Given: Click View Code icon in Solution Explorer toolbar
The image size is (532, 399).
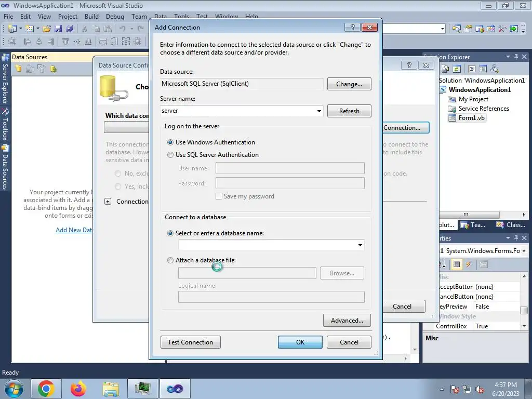Looking at the screenshot, I should [472, 69].
